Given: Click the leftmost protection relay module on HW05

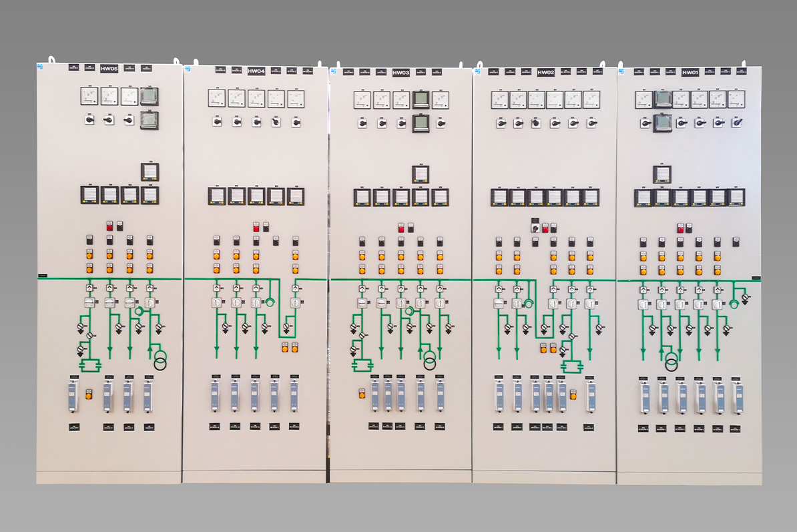Looking at the screenshot, I should pos(74,394).
